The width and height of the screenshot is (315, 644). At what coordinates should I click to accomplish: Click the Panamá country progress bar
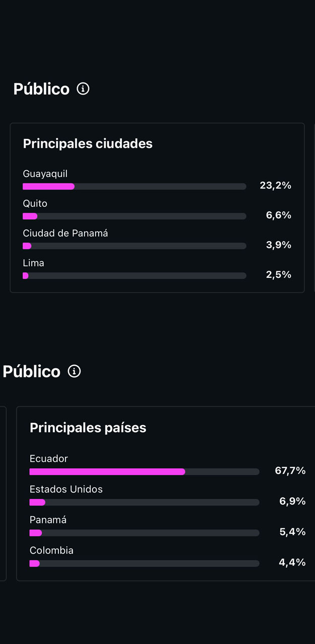point(144,533)
